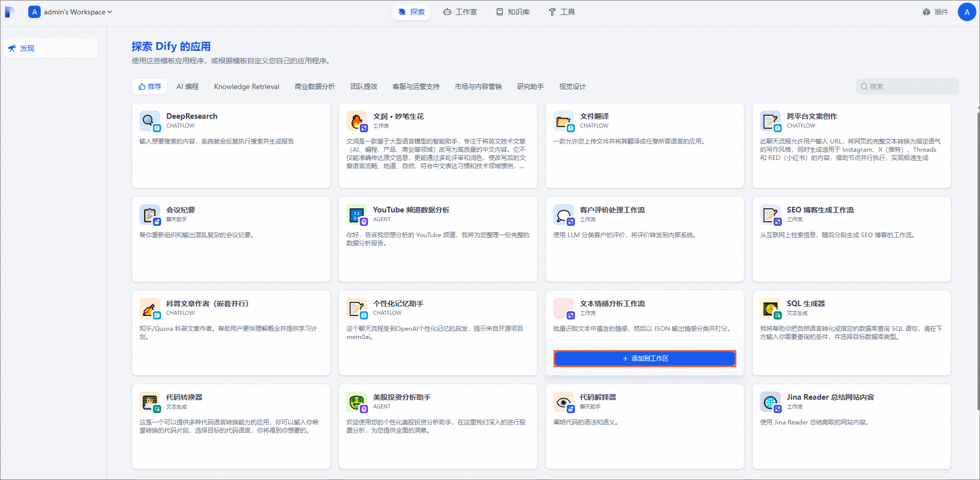Click the YouTube 频道数据分析 icon
This screenshot has width=980, height=480.
(x=356, y=215)
